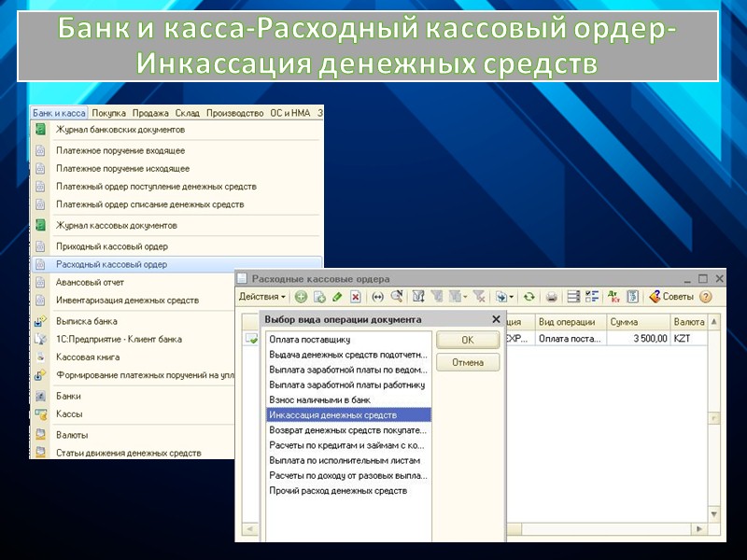Click the horizontal scrollbar left arrow
The height and width of the screenshot is (560, 747).
[x=249, y=529]
